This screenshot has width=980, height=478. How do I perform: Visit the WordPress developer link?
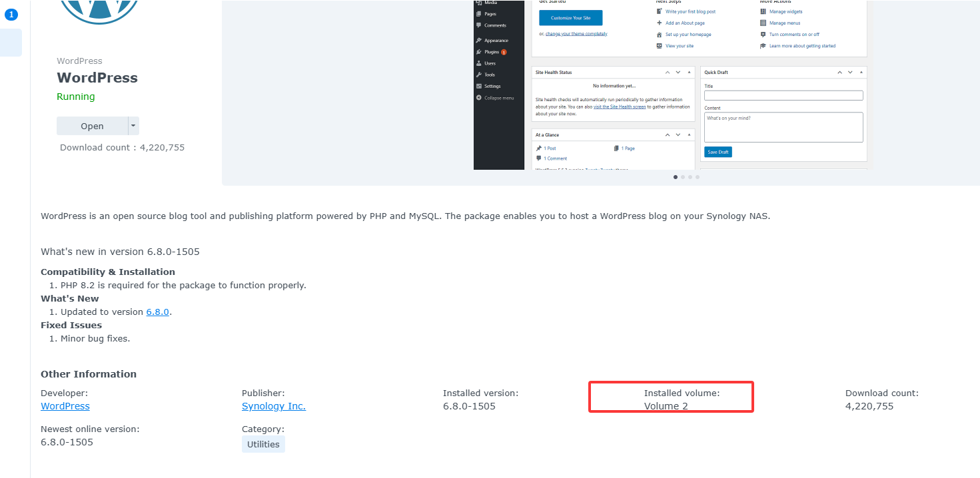click(x=65, y=406)
